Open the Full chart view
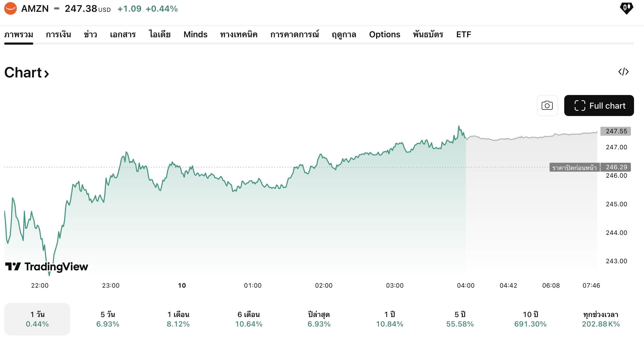The height and width of the screenshot is (337, 644). 599,106
